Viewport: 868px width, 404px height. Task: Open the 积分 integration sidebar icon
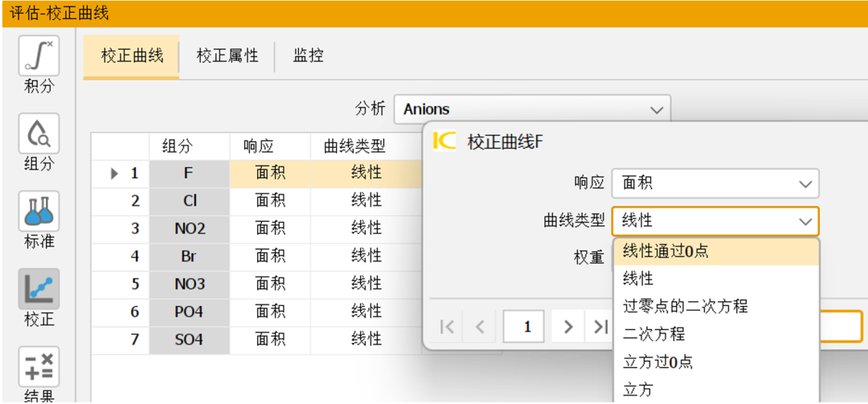coord(39,55)
